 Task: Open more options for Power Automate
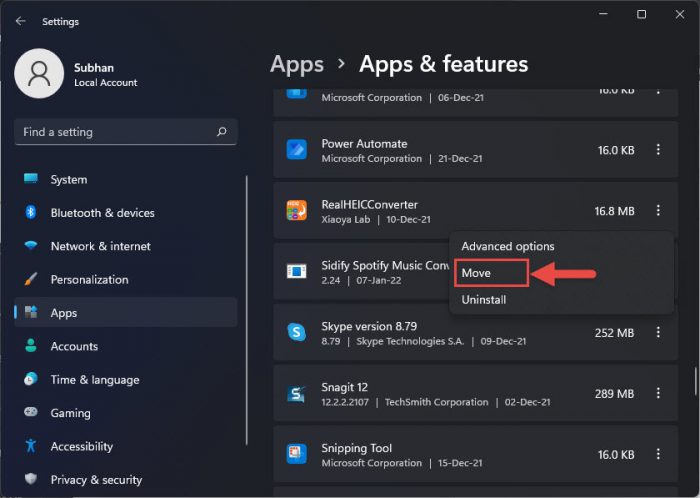click(x=658, y=150)
